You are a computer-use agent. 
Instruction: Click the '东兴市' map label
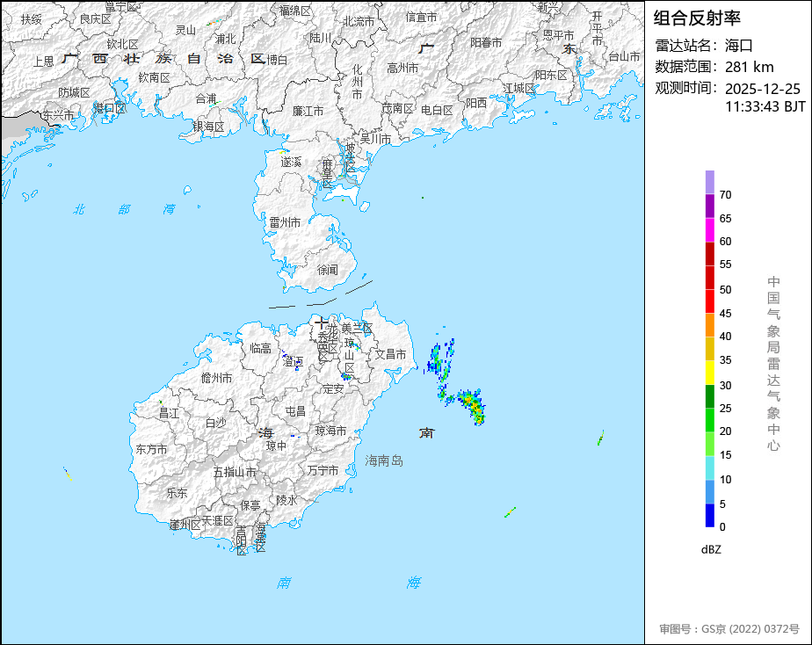[x=58, y=115]
